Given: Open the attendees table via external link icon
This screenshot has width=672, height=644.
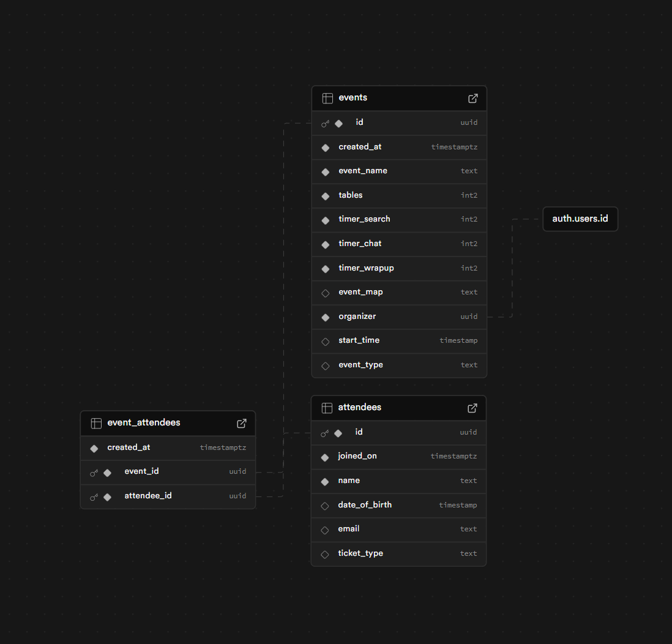Looking at the screenshot, I should click(x=472, y=408).
